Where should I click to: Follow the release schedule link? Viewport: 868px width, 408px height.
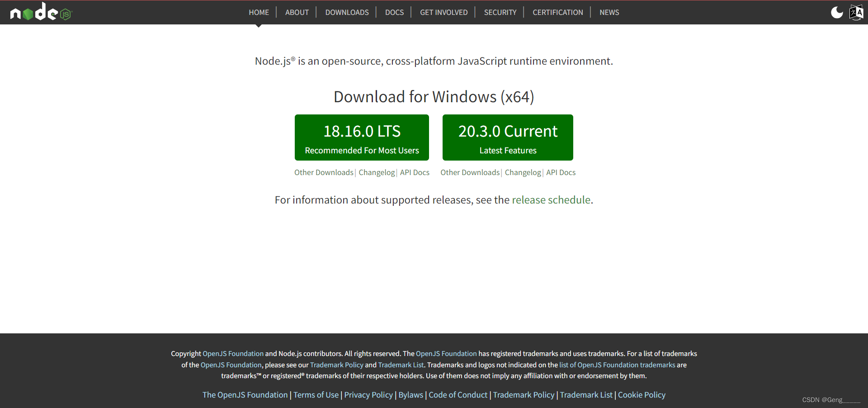(551, 200)
